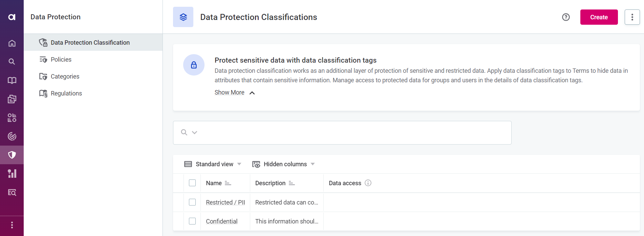The image size is (644, 236).
Task: Click the help question mark icon
Action: click(x=566, y=17)
